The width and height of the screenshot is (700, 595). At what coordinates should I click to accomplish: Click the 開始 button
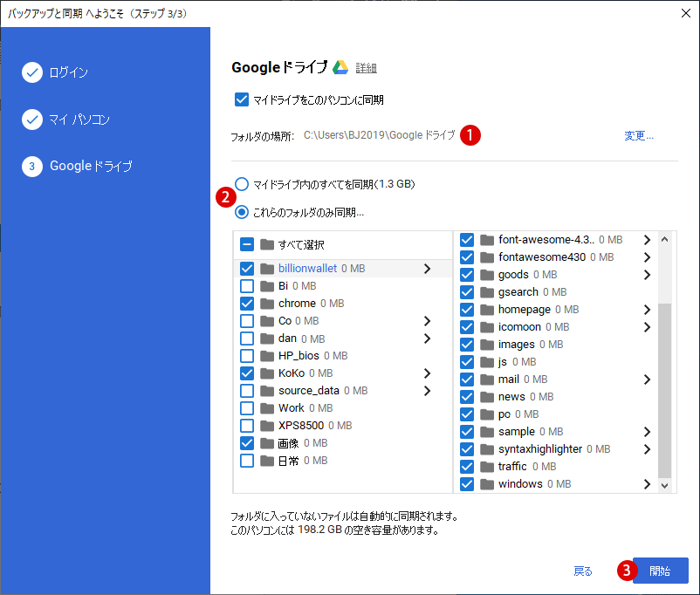tap(660, 571)
